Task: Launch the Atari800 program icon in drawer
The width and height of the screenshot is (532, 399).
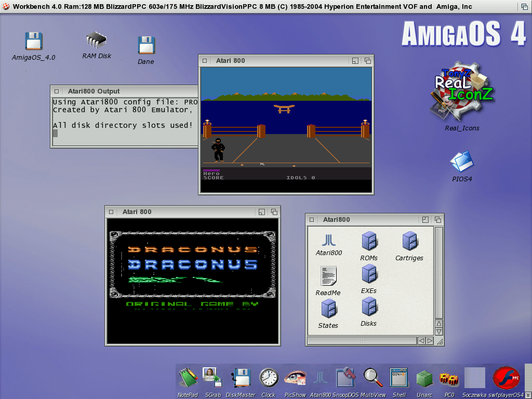Action: tap(328, 240)
